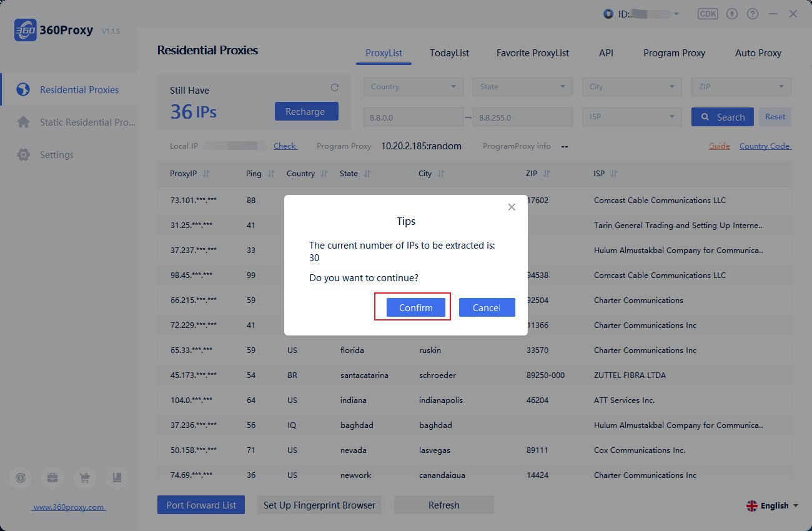
Task: Click ZIP cell 46204
Action: point(537,400)
